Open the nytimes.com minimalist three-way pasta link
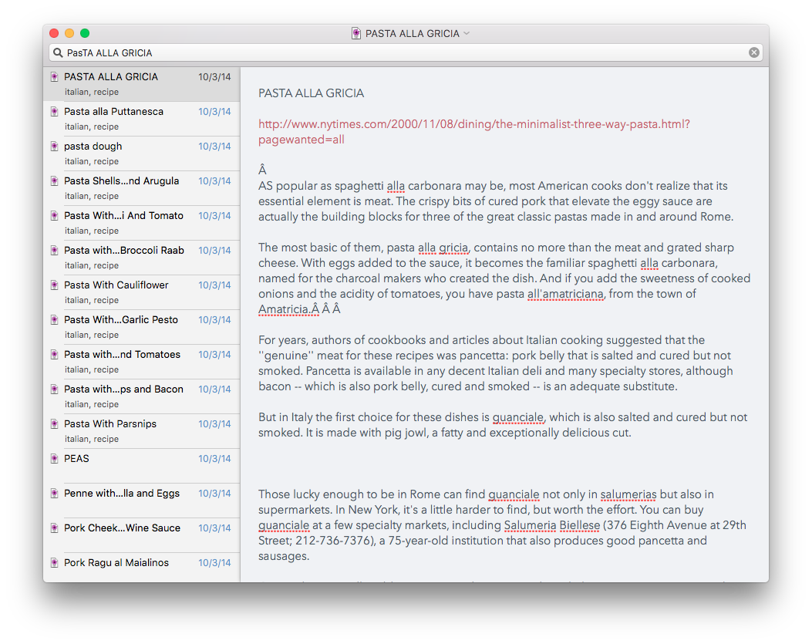The width and height of the screenshot is (812, 644). pyautogui.click(x=473, y=132)
